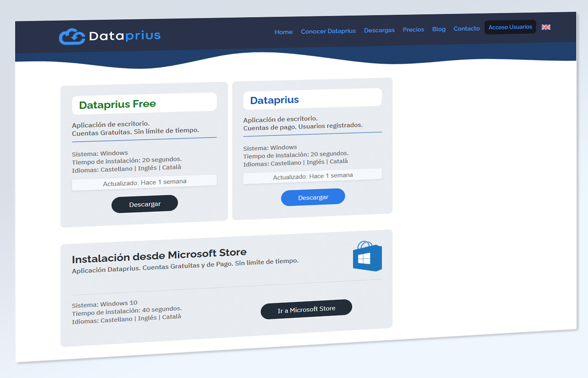588x378 pixels.
Task: Open Home from the navigation bar
Action: click(283, 31)
